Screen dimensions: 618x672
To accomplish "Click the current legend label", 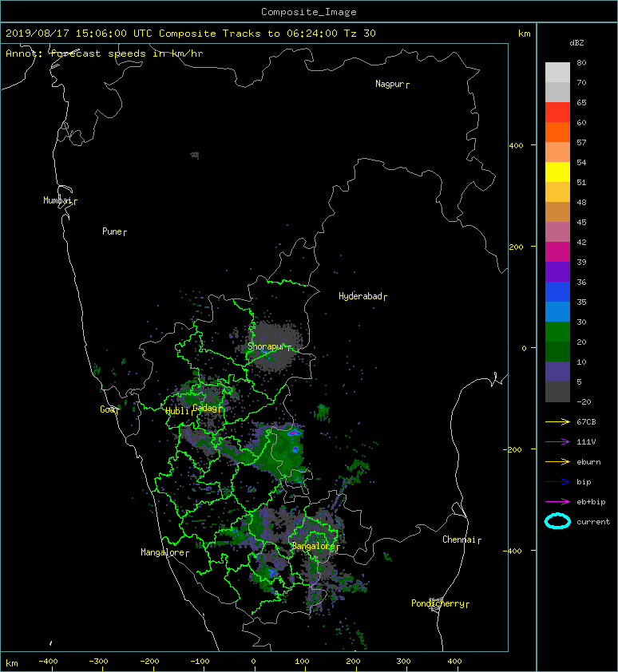I will [x=593, y=522].
